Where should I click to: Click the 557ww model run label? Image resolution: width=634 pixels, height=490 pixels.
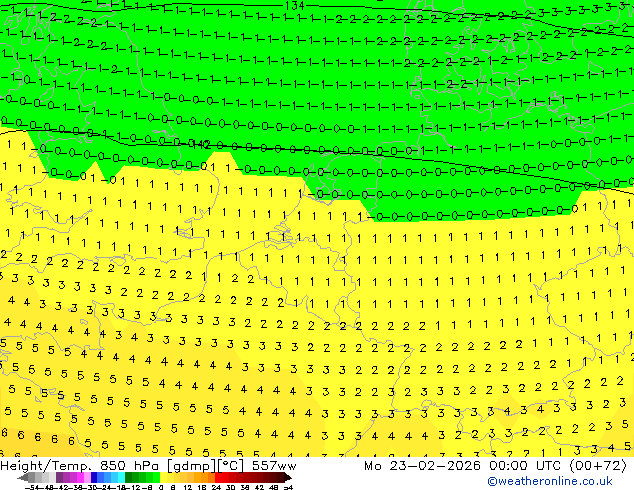(274, 466)
